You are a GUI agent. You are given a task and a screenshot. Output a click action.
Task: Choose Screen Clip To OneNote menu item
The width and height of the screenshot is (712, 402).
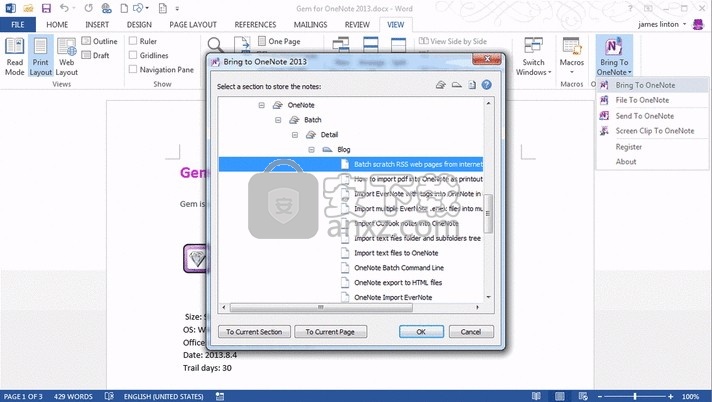(x=653, y=131)
